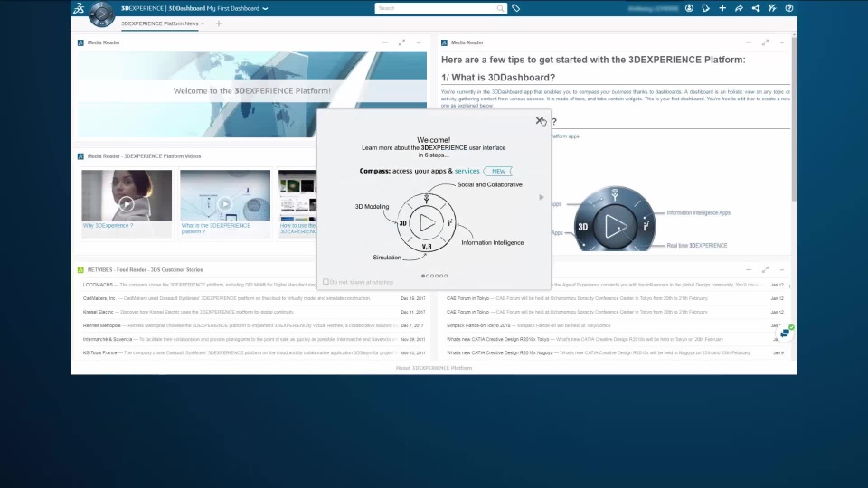Click 'Real time 3DEXPERIENCE' label in tips widget
The height and width of the screenshot is (488, 868).
(697, 246)
